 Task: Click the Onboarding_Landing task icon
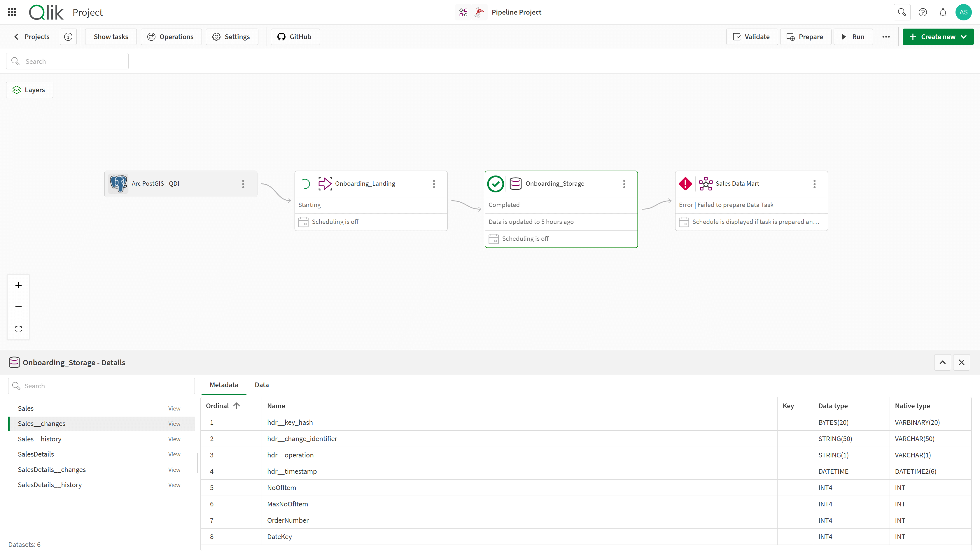point(325,184)
